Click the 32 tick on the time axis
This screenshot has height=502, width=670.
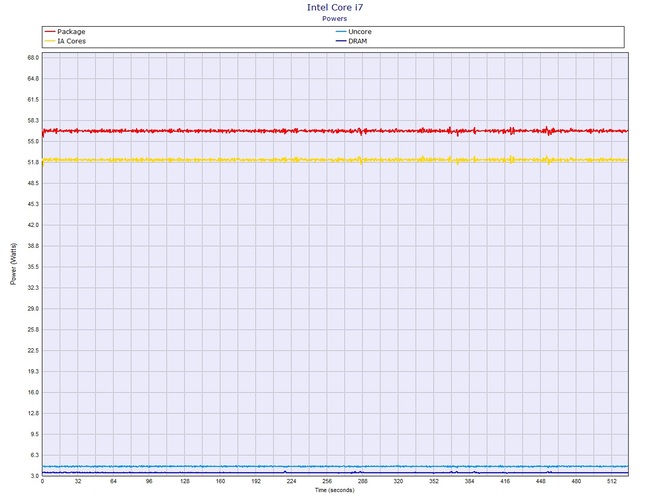click(78, 481)
